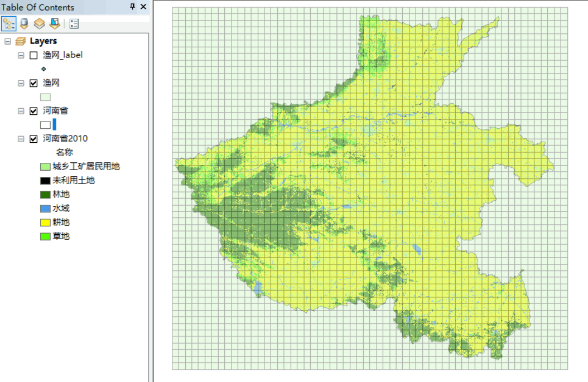This screenshot has width=588, height=382.
Task: Select List By Selection icon
Action: coord(55,24)
